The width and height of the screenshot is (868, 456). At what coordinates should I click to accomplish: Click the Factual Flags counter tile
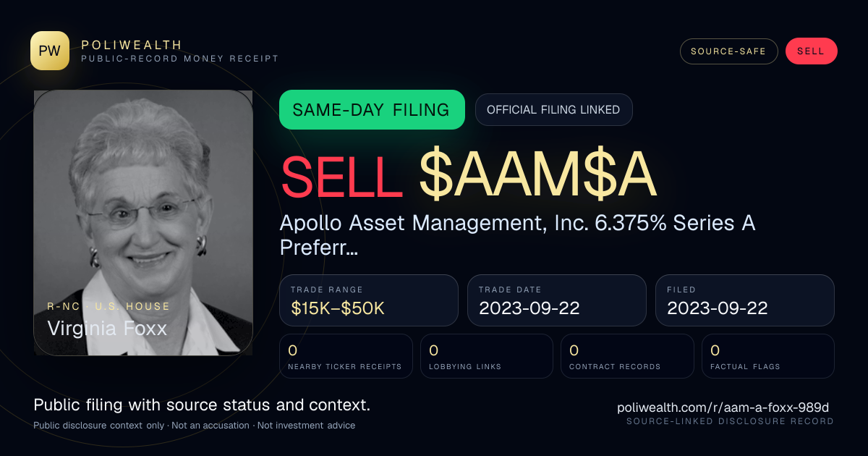[768, 356]
